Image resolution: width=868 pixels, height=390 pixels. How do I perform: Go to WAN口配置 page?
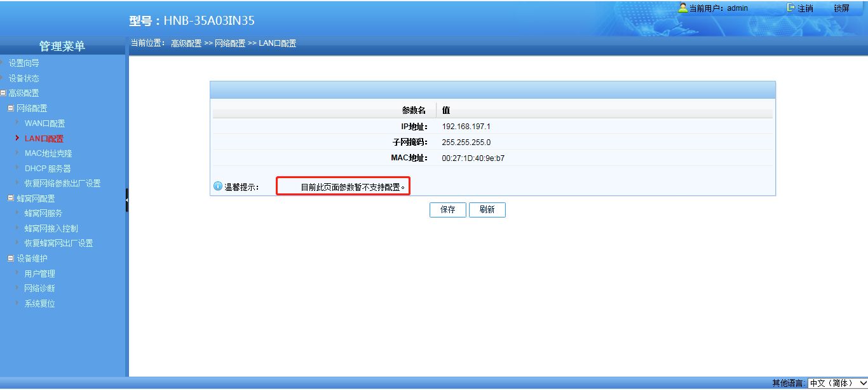[x=44, y=123]
